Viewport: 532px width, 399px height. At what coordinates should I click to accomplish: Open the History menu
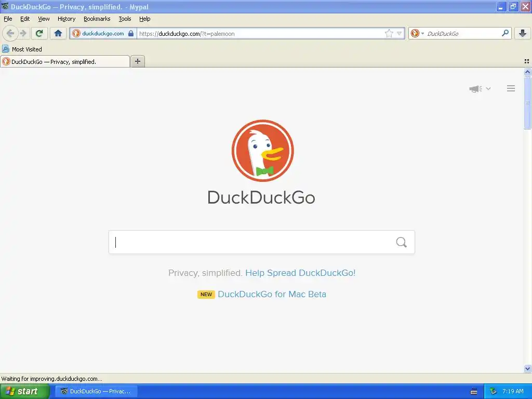(66, 19)
